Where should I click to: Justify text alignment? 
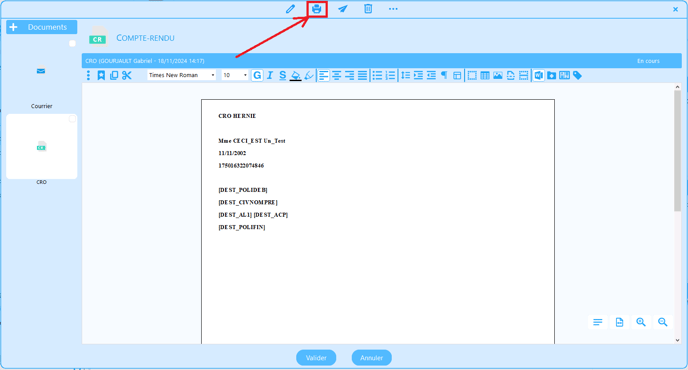point(362,75)
